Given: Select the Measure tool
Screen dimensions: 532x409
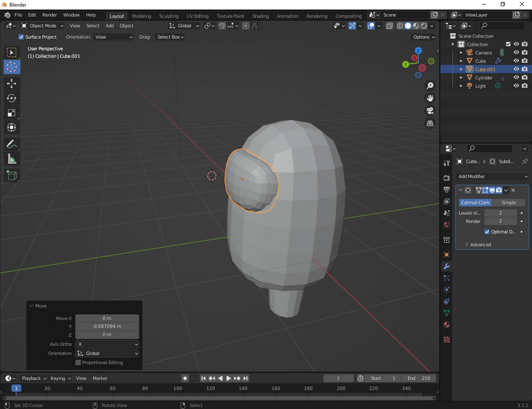Looking at the screenshot, I should [12, 159].
